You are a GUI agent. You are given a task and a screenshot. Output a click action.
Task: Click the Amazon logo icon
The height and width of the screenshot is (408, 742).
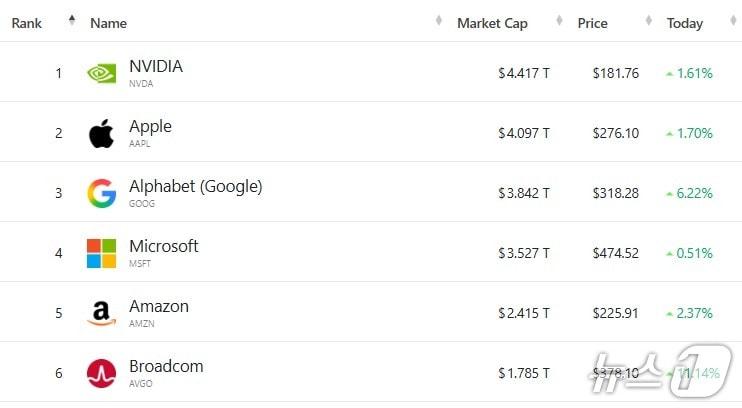[101, 313]
